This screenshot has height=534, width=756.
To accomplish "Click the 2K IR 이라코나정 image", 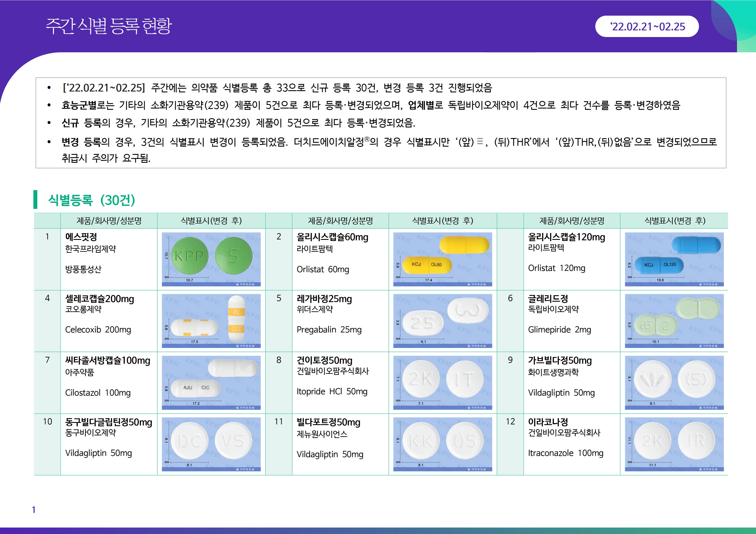I will tap(674, 444).
